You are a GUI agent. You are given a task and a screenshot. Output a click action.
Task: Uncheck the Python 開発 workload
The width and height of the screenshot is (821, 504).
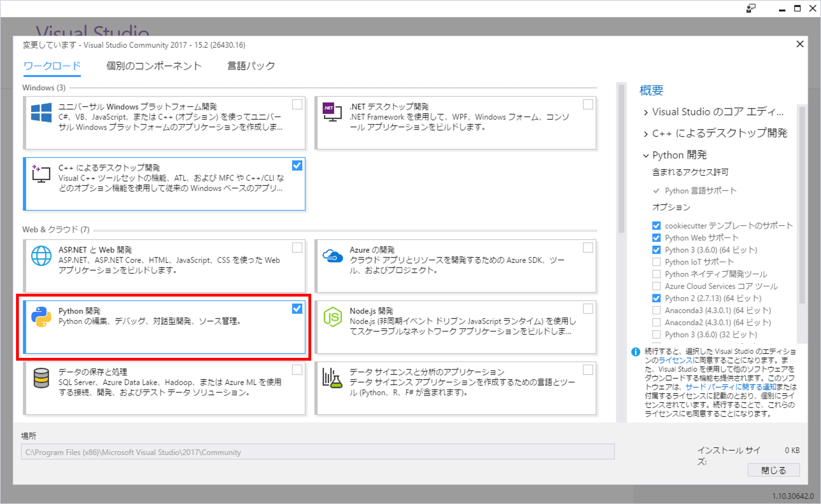point(297,309)
